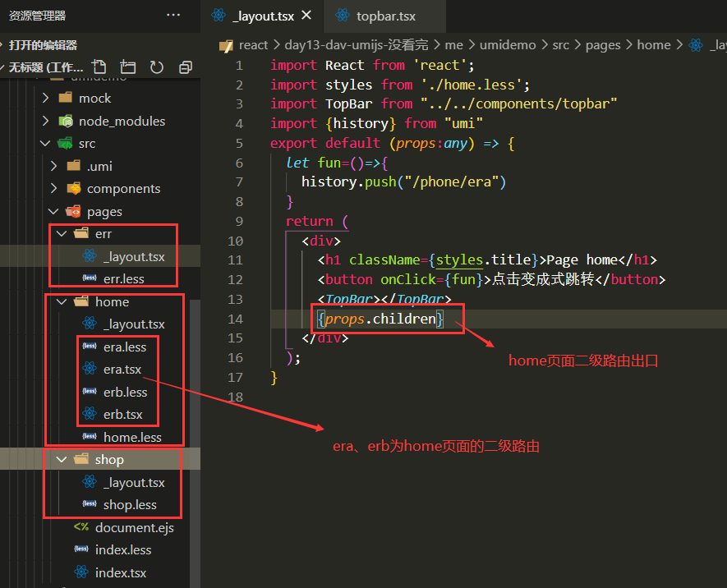Click the node_modules folder icon

pyautogui.click(x=66, y=121)
